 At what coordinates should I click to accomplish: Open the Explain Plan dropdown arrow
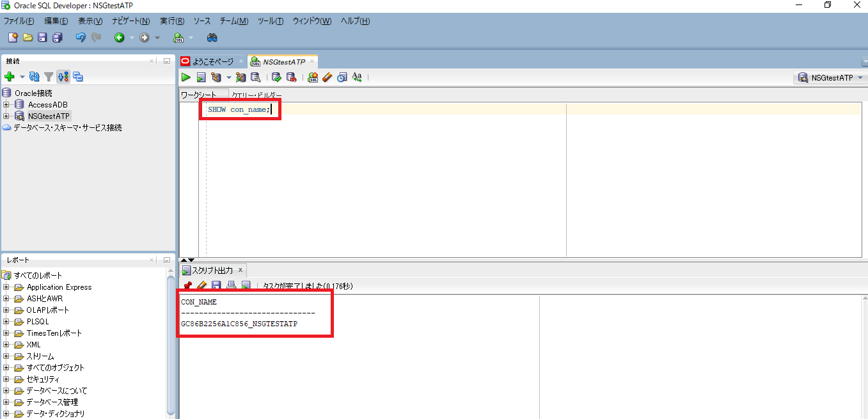[228, 78]
